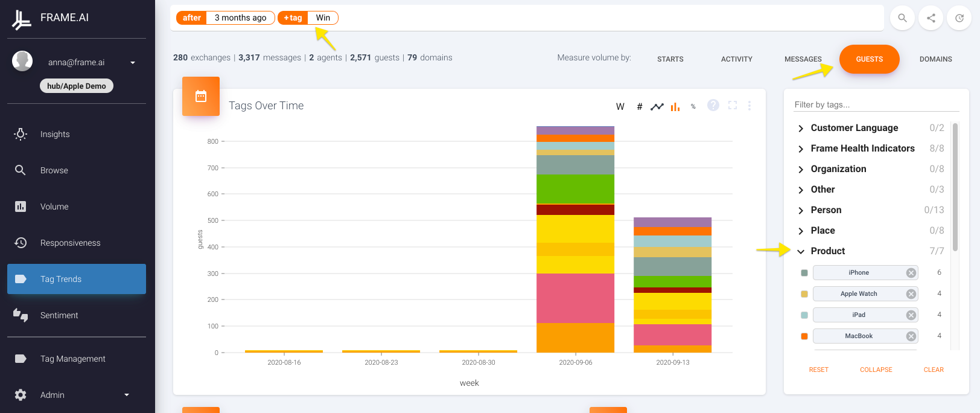The height and width of the screenshot is (413, 980).
Task: Measure volume by DOMAINS
Action: (936, 59)
